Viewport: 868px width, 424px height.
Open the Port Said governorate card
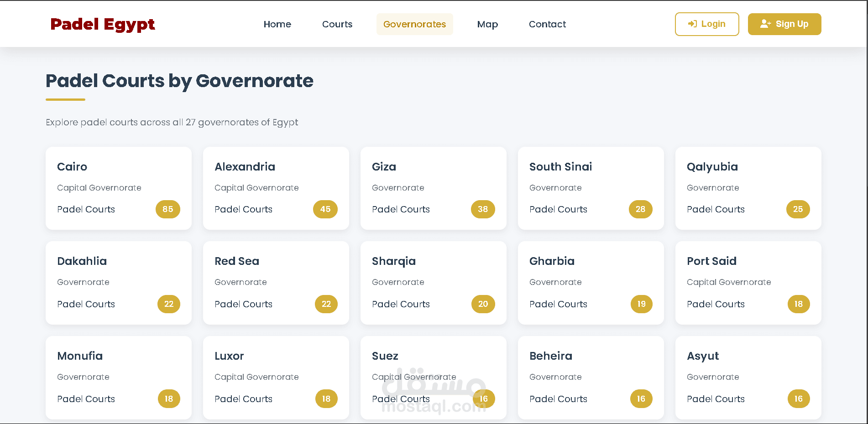(x=748, y=283)
